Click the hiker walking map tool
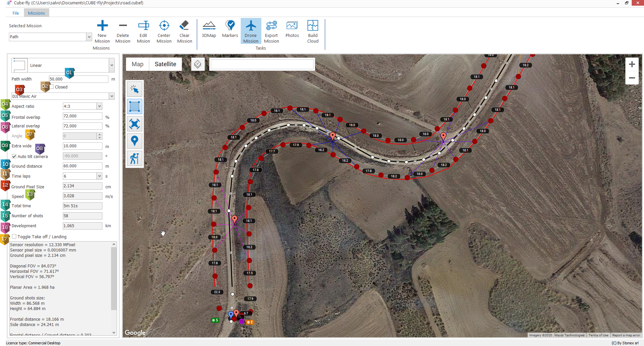644x346 pixels. coord(134,158)
